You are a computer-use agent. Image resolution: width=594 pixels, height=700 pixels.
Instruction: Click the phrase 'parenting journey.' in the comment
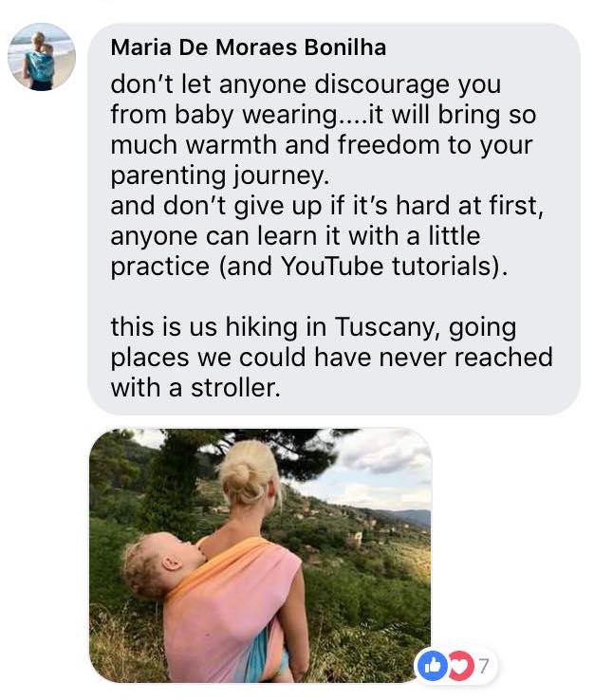220,175
